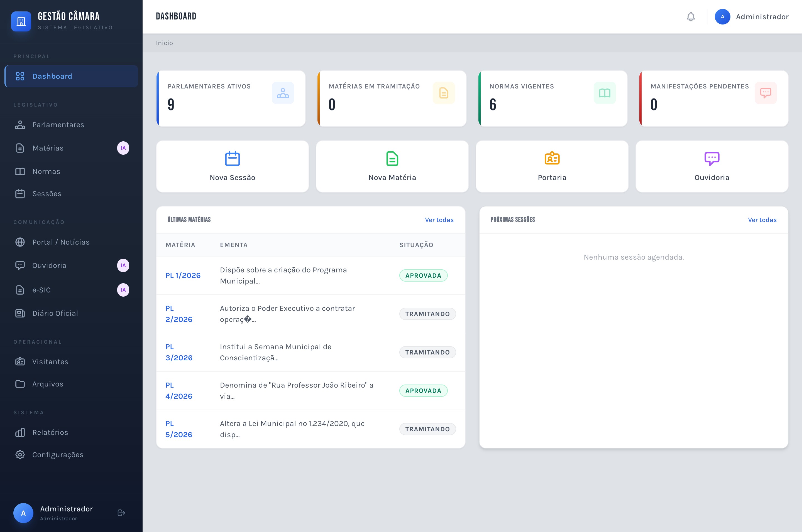Open Configurações gear icon

[20, 455]
